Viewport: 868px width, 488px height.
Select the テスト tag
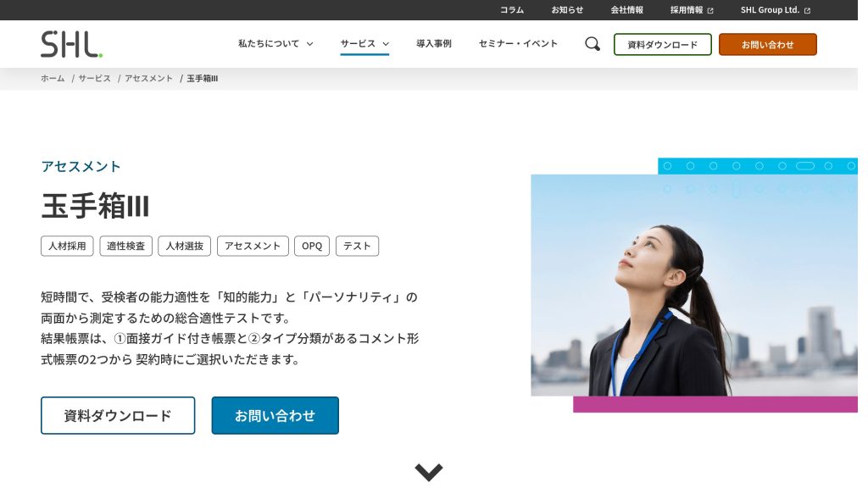click(357, 247)
